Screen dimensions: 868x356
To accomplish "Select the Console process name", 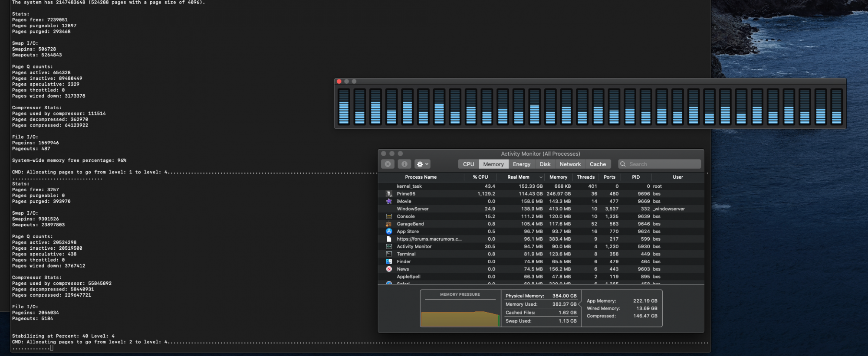I will [x=405, y=216].
